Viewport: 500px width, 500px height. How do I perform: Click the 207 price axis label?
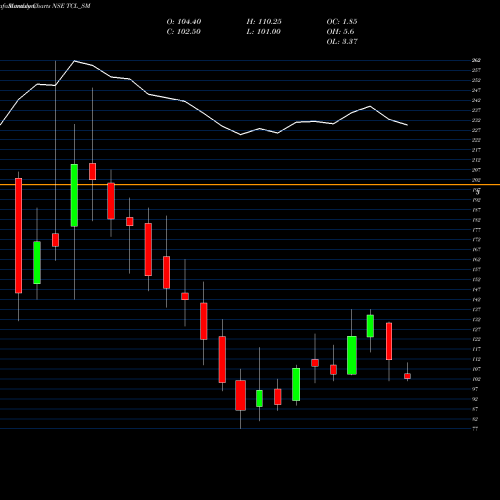(x=476, y=170)
